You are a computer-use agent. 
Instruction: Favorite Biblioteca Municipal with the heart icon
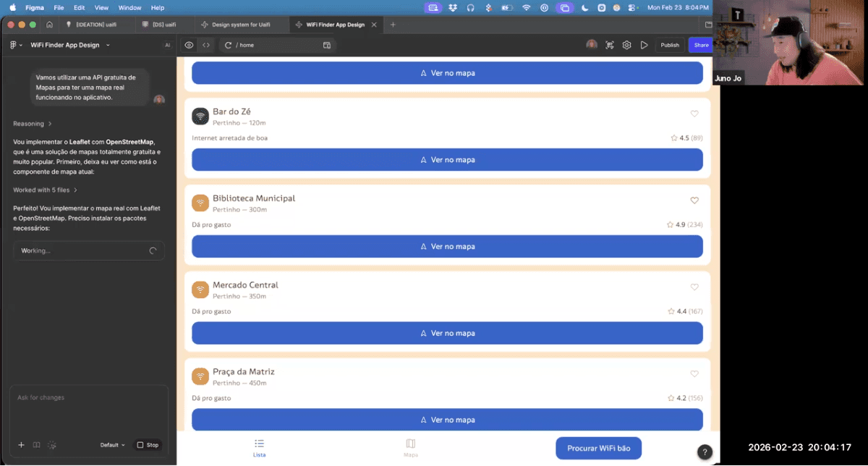(694, 200)
